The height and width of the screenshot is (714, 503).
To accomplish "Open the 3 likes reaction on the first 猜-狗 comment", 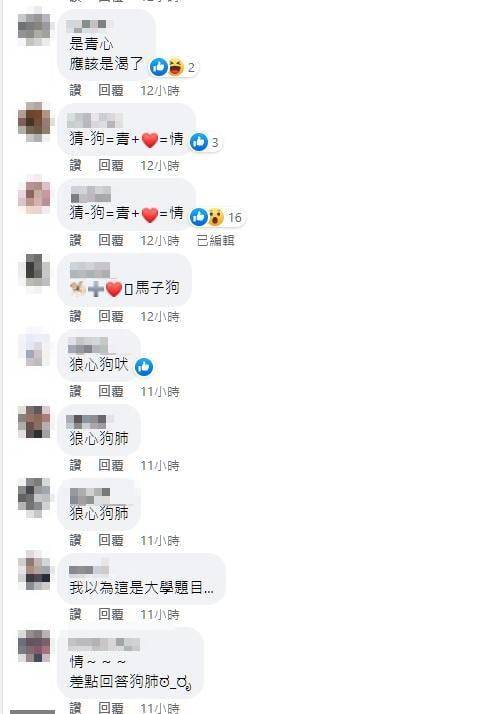I will point(204,142).
